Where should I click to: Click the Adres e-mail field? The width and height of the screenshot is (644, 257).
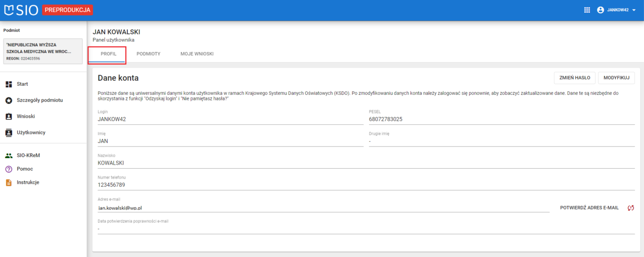tap(324, 208)
